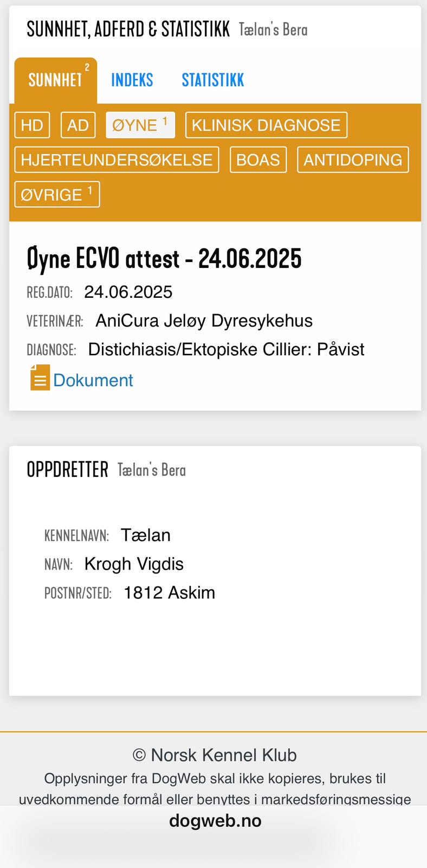Open the ANTIDOPING category
The height and width of the screenshot is (868, 427).
[353, 160]
